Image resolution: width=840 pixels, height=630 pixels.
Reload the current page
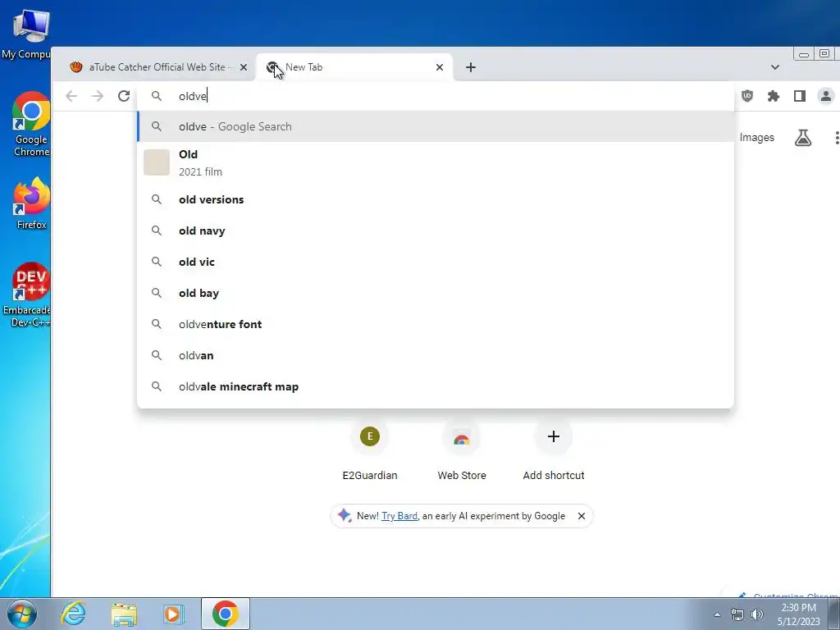pos(124,96)
